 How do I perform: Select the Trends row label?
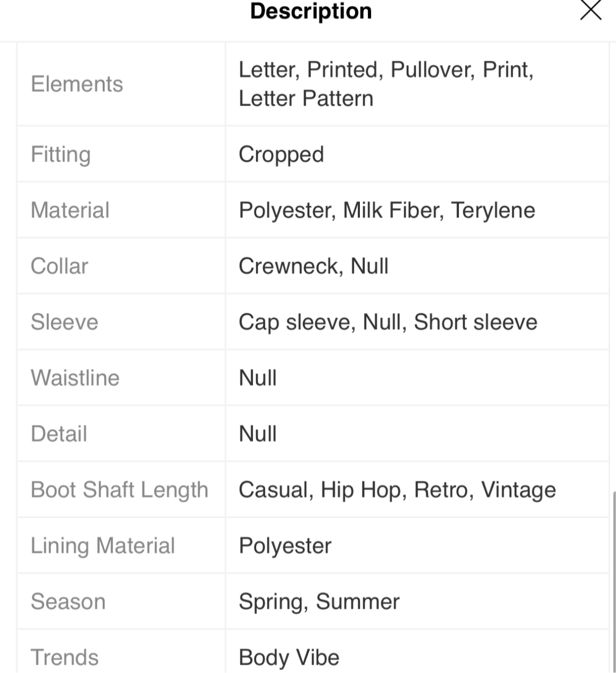[x=65, y=658]
